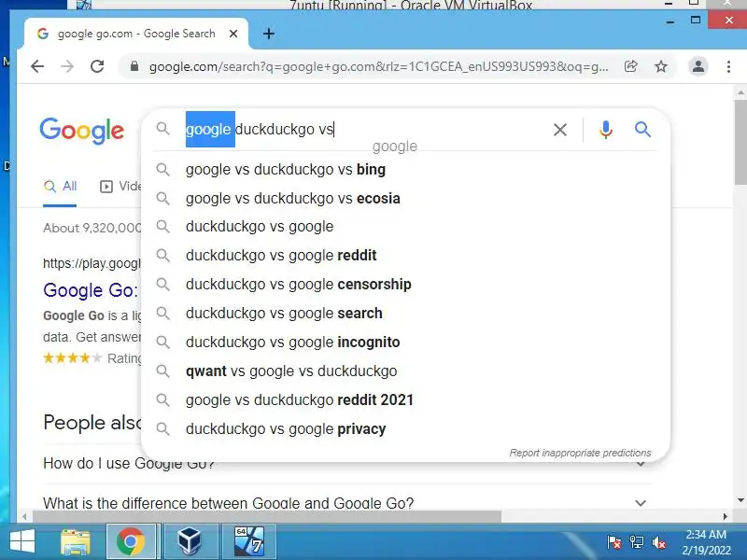747x560 pixels.
Task: Click the scroll down arrow
Action: point(740,500)
